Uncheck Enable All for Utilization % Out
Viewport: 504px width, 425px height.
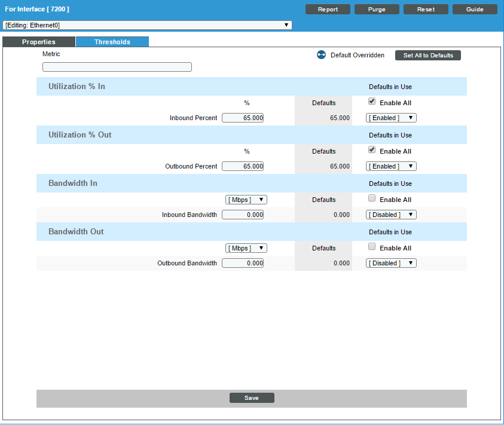pos(372,149)
